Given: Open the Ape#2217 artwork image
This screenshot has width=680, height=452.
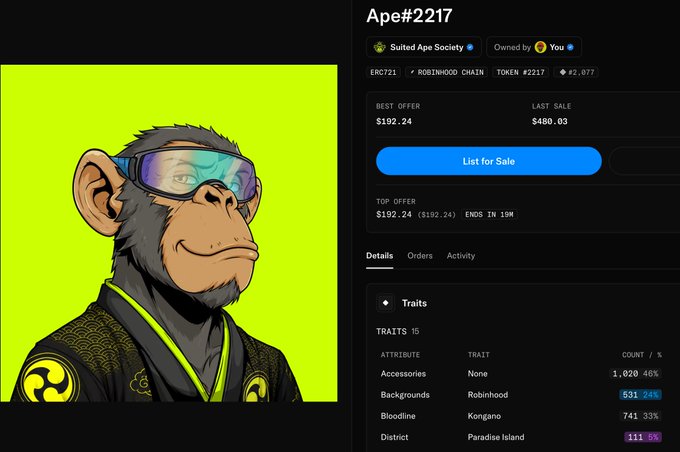Looking at the screenshot, I should click(x=169, y=233).
